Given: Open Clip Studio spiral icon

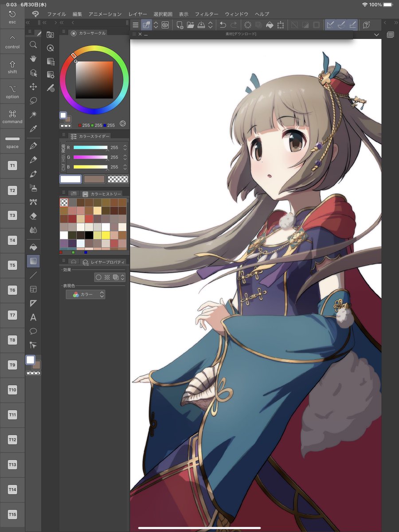Looking at the screenshot, I should click(x=165, y=25).
